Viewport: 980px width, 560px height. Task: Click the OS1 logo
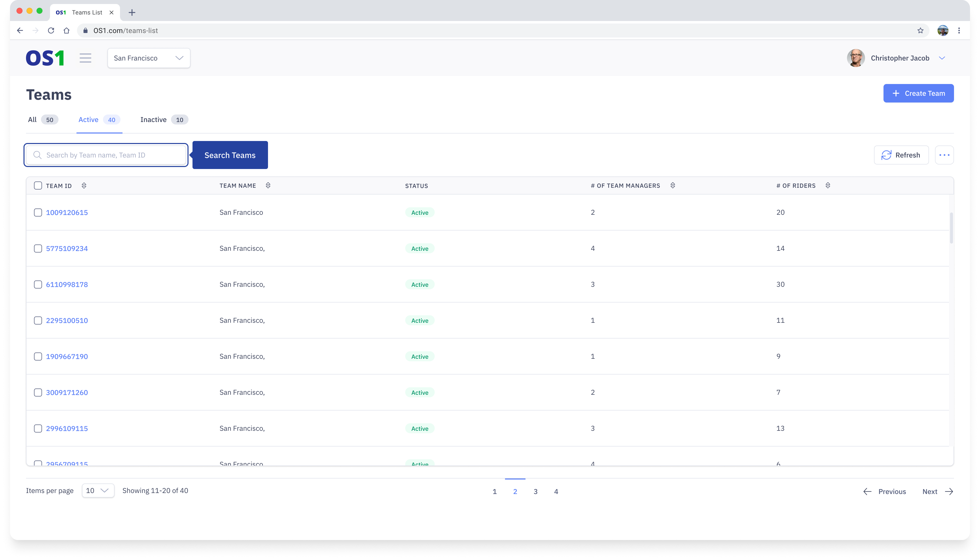tap(45, 58)
